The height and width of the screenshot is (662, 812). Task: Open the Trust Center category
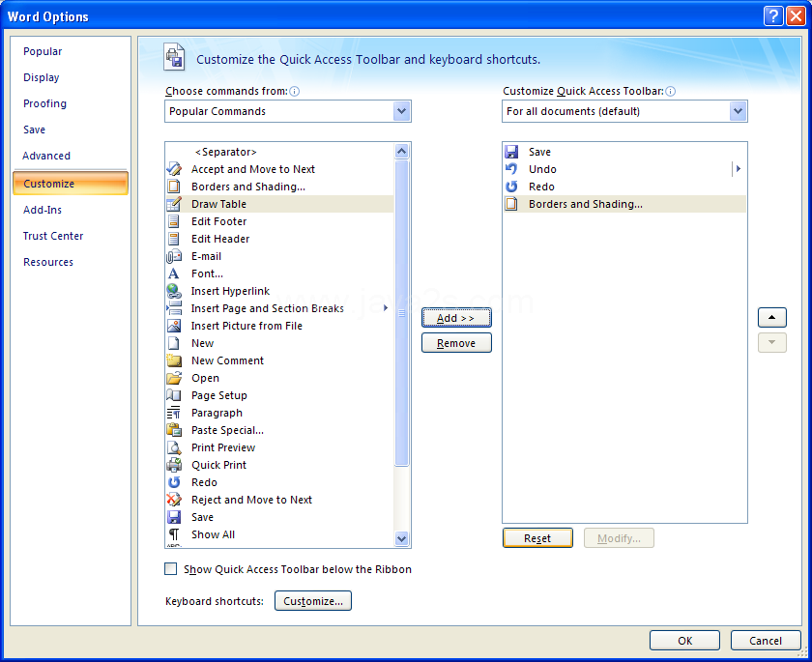pos(53,236)
